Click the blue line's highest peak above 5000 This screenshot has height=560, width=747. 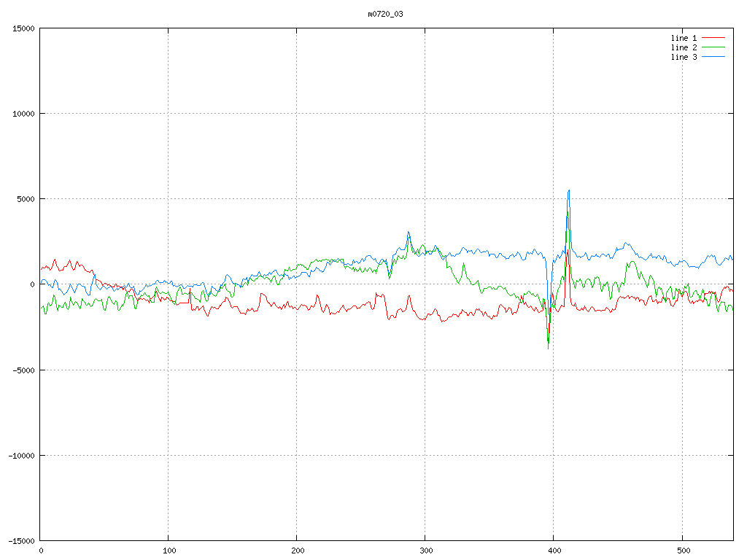point(569,191)
